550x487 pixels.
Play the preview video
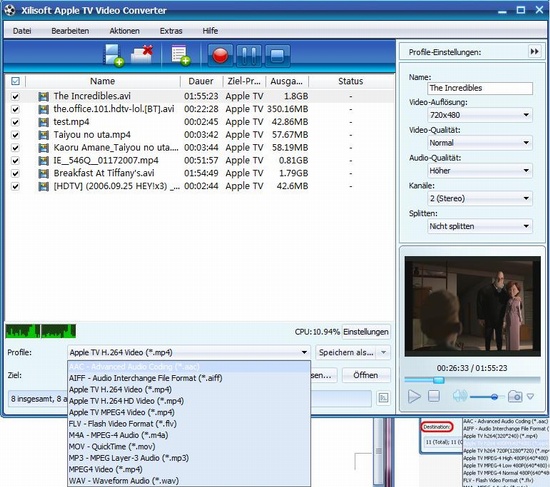coord(414,396)
